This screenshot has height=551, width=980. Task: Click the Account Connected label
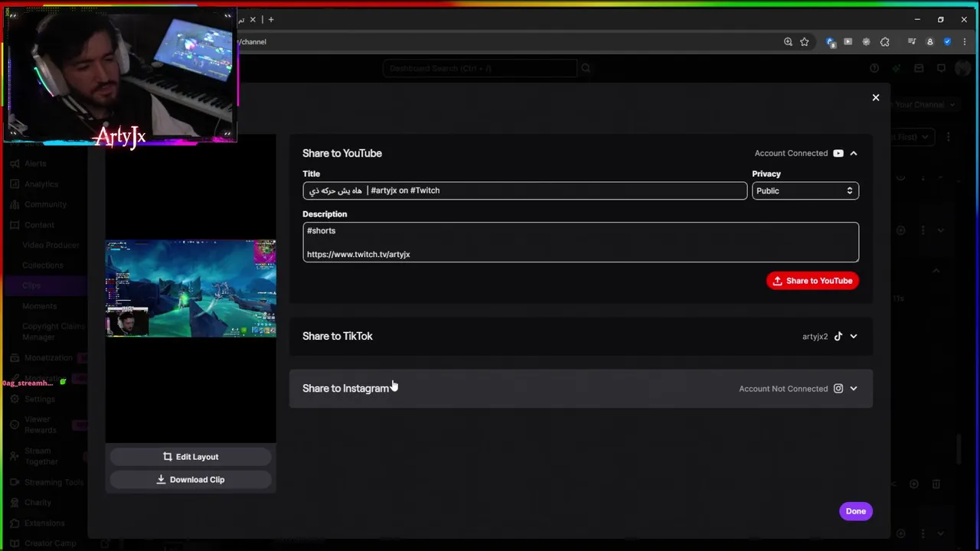click(x=791, y=153)
